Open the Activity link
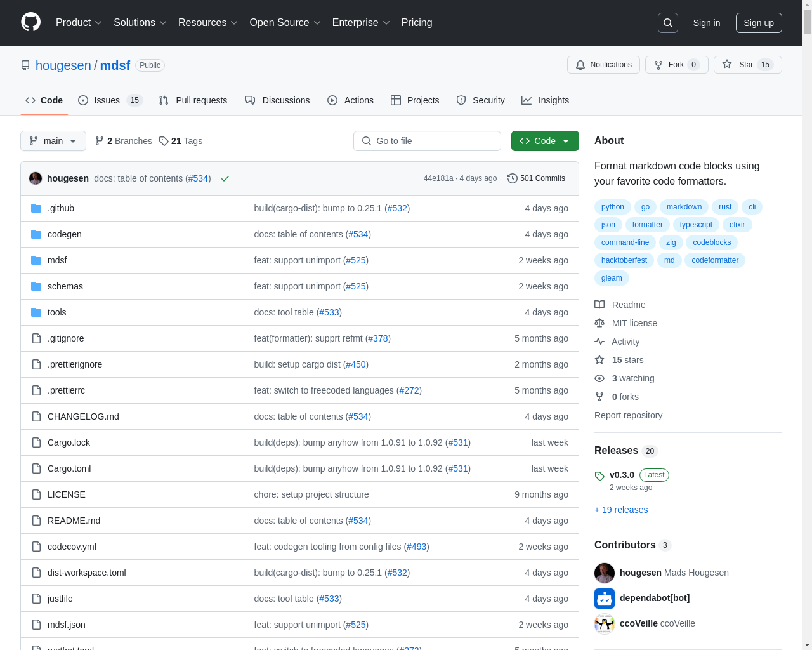This screenshot has height=650, width=812. tap(617, 342)
